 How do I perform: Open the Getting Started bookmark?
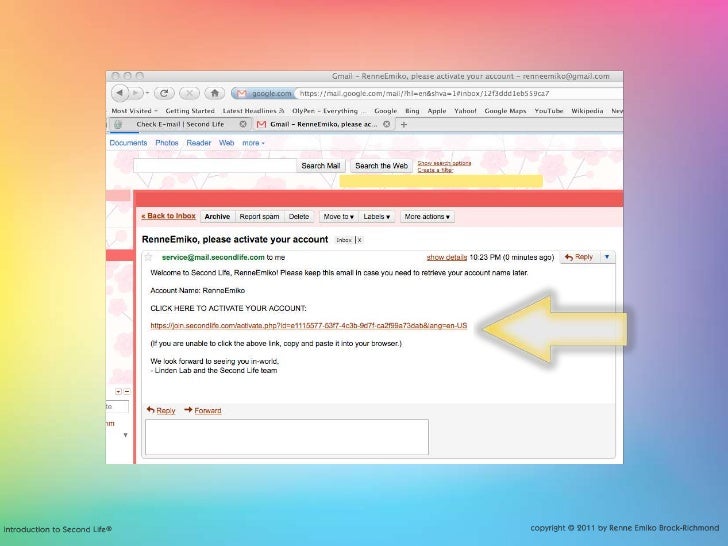click(x=190, y=111)
